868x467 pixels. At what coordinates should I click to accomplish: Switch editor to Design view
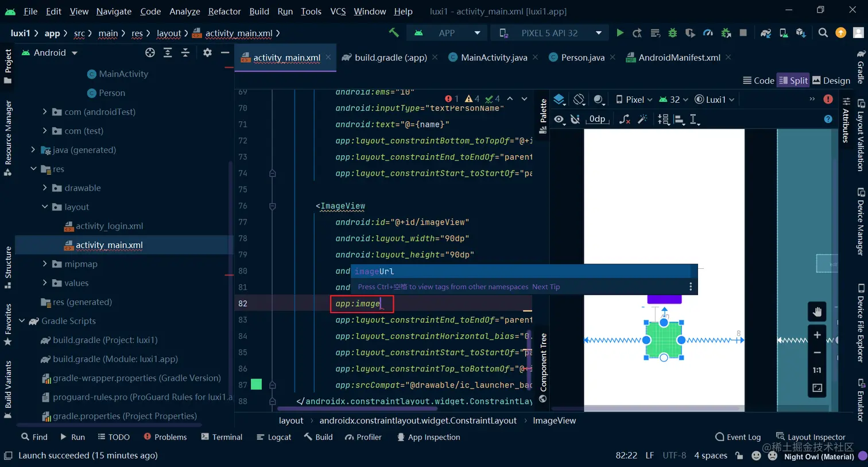point(831,80)
